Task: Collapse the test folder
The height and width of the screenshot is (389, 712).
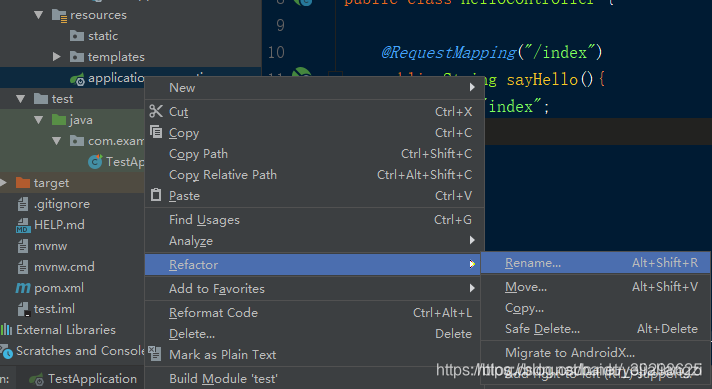Action: pyautogui.click(x=20, y=98)
